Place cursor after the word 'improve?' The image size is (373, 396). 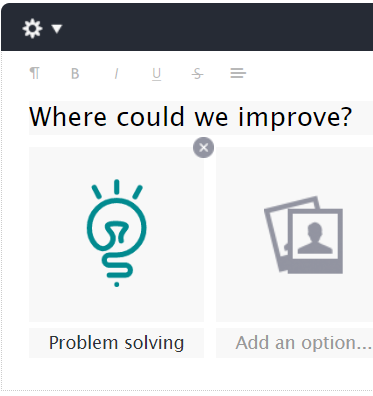point(353,117)
